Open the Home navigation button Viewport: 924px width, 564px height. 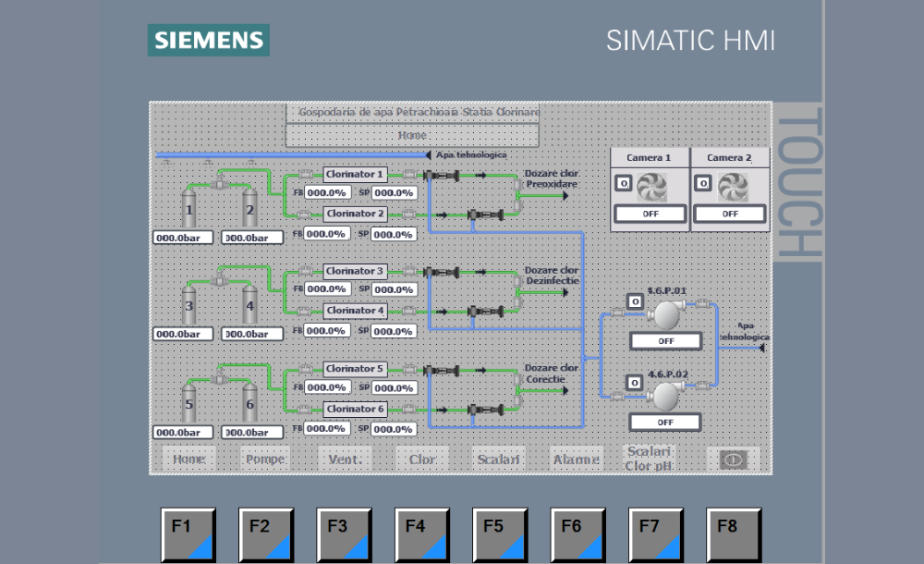coord(188,459)
